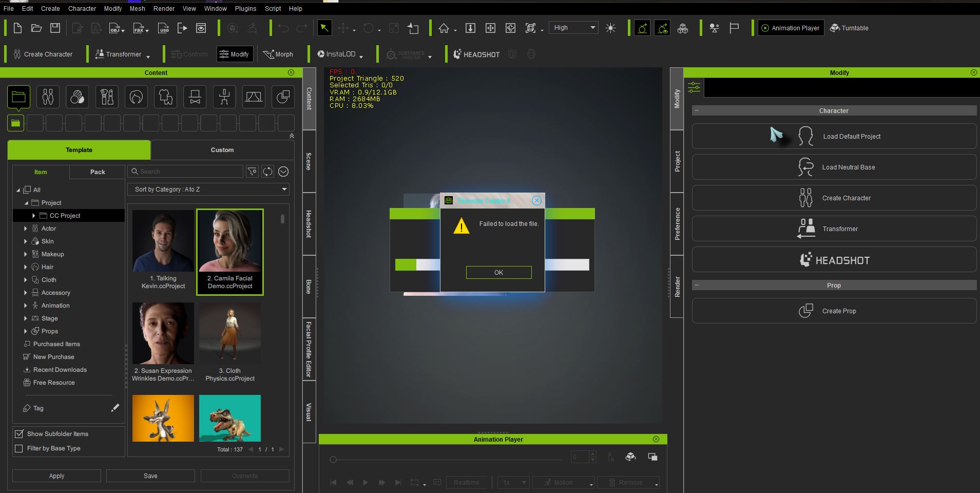Open project folder icon in toolbar

(x=36, y=28)
